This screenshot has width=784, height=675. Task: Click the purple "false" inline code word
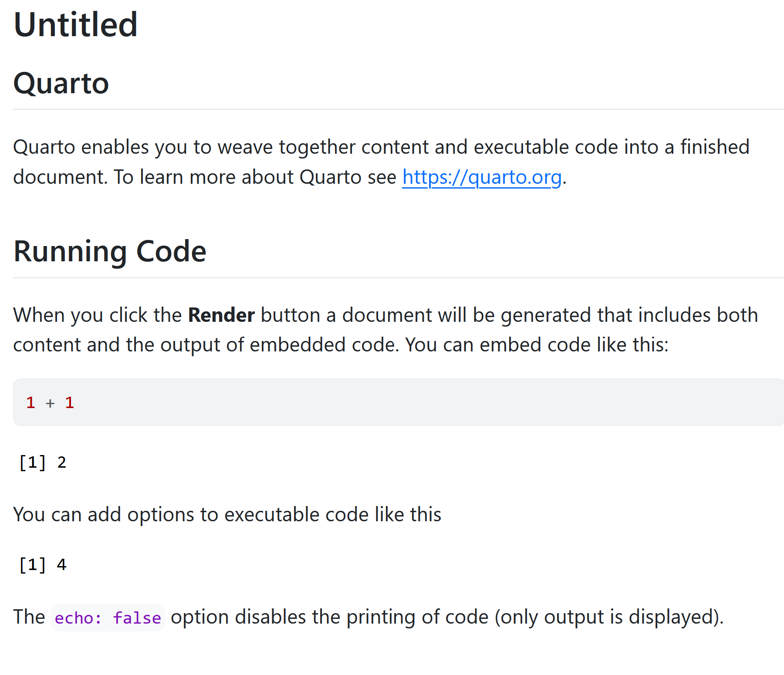click(137, 618)
